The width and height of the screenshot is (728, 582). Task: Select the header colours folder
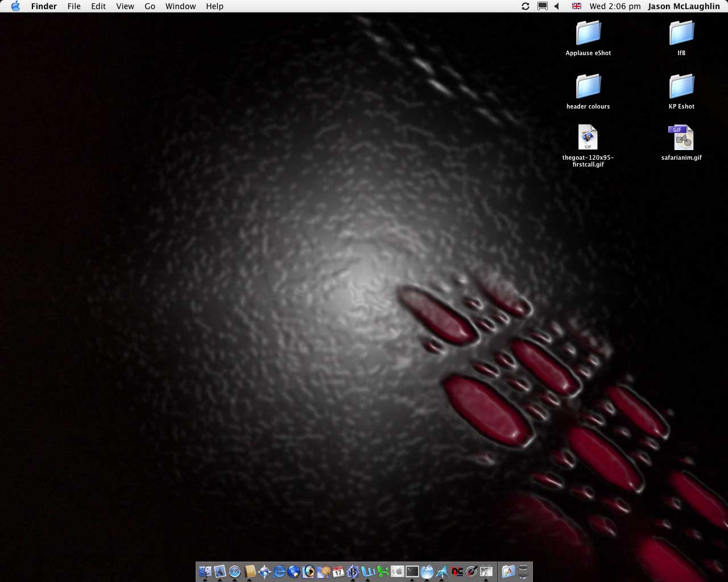588,92
